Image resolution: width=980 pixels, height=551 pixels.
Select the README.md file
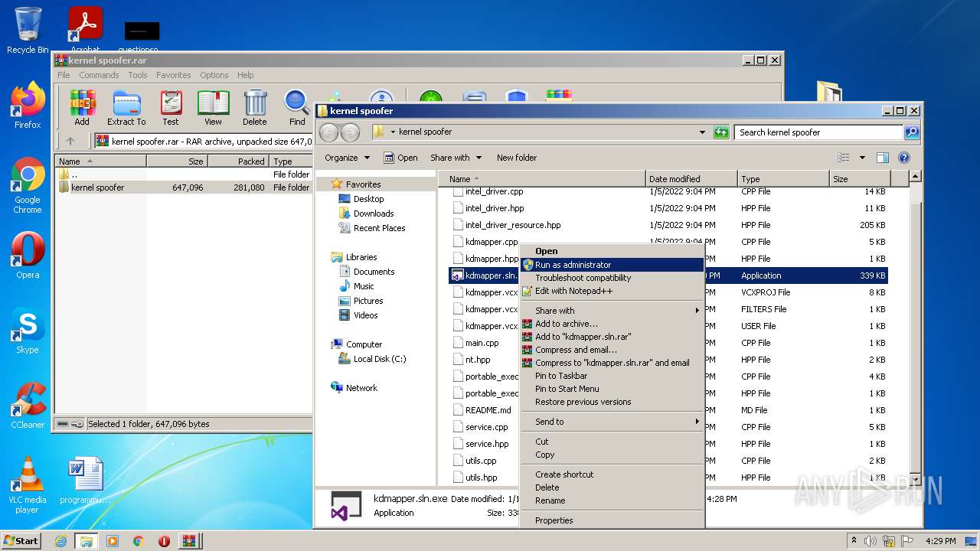(x=488, y=410)
